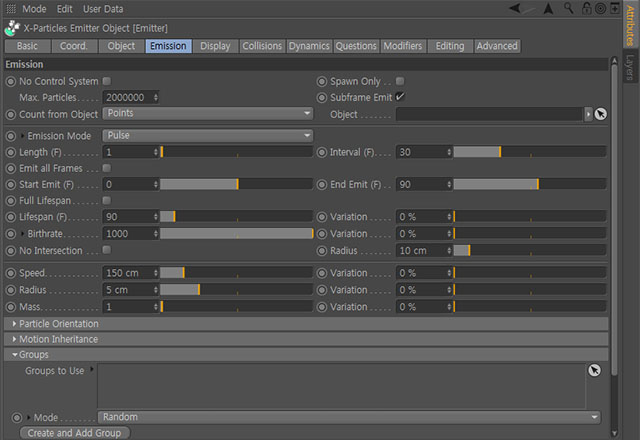Collapse the Groups section
This screenshot has height=440, width=640.
click(x=306, y=355)
